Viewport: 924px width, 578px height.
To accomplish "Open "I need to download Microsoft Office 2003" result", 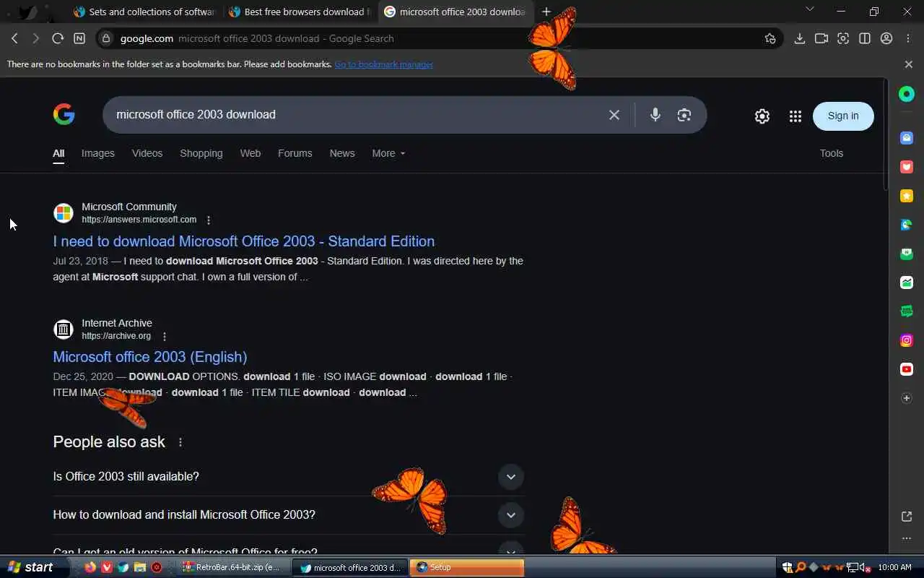I will tap(244, 241).
